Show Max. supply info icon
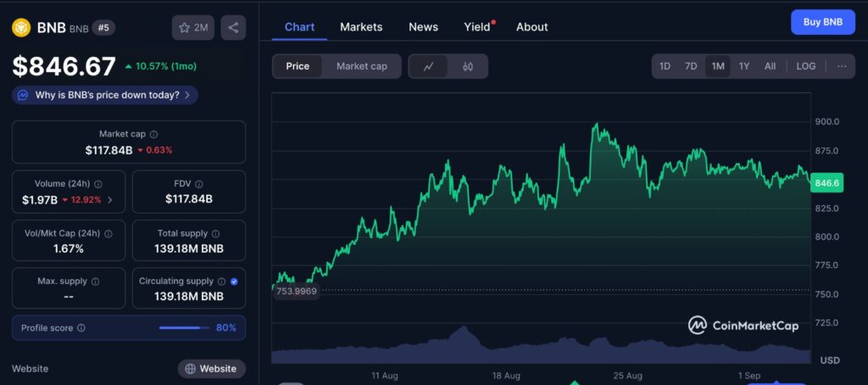Image resolution: width=868 pixels, height=385 pixels. (95, 282)
